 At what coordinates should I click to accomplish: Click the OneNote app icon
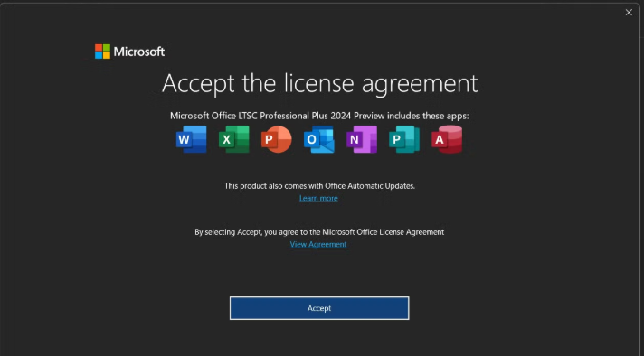pos(362,139)
